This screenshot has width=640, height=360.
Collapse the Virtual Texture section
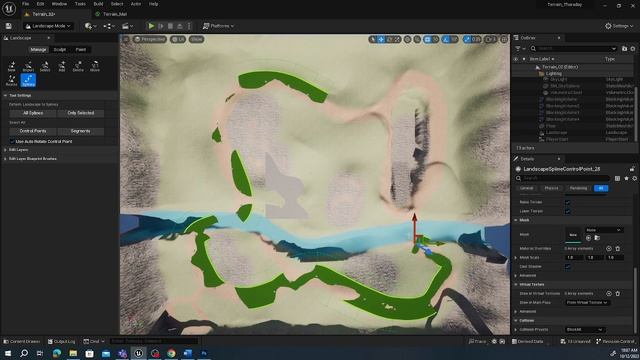(x=516, y=284)
